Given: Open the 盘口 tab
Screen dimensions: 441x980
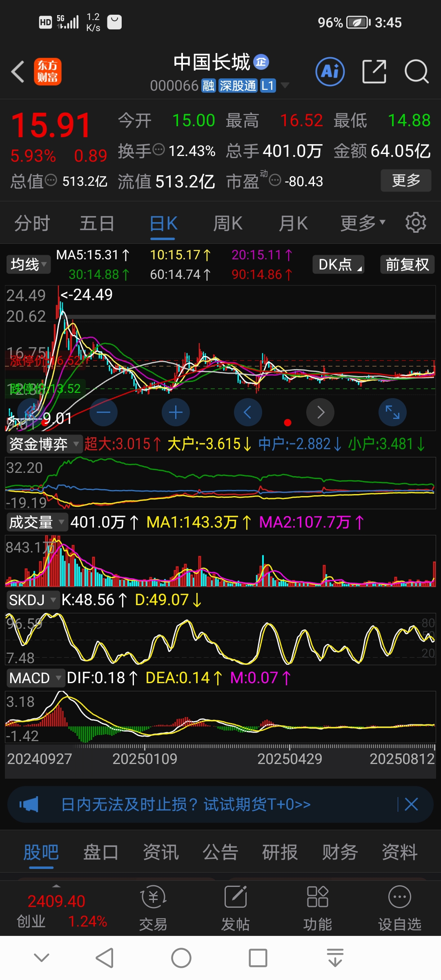Looking at the screenshot, I should point(101,853).
